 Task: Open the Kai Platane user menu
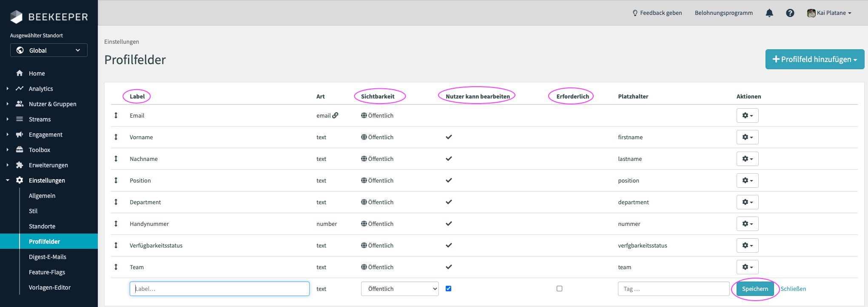point(829,13)
